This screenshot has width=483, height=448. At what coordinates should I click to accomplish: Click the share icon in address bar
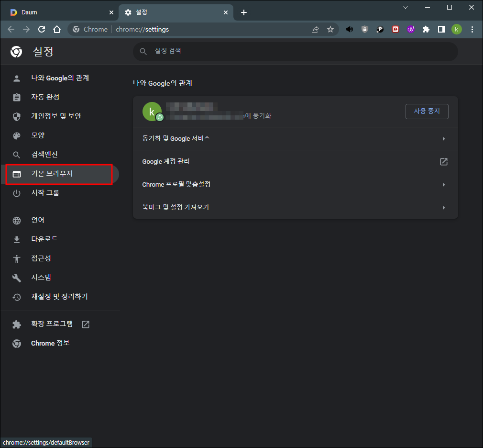(315, 29)
